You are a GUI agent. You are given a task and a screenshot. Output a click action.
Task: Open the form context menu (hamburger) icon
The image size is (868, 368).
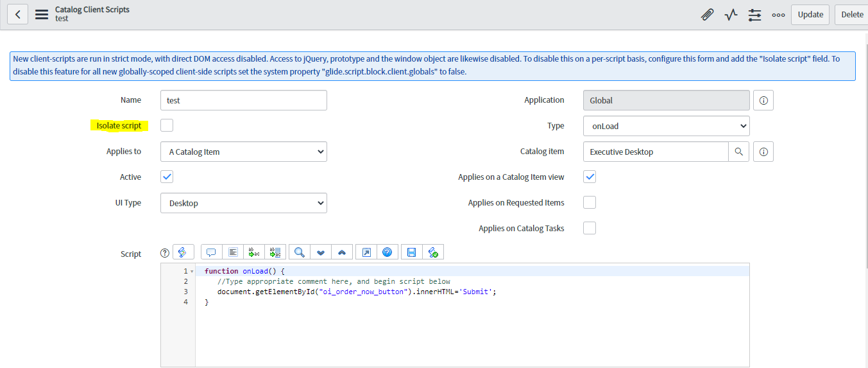coord(42,14)
